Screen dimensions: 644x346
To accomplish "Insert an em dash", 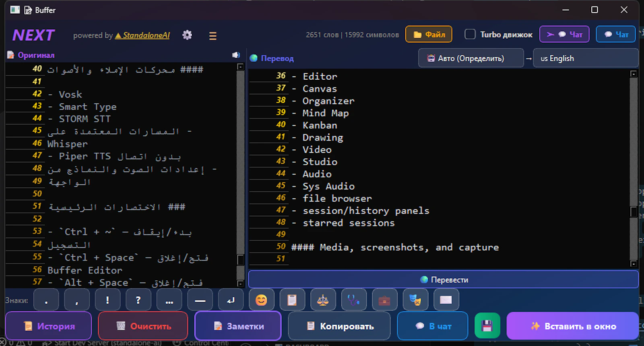I will point(200,300).
